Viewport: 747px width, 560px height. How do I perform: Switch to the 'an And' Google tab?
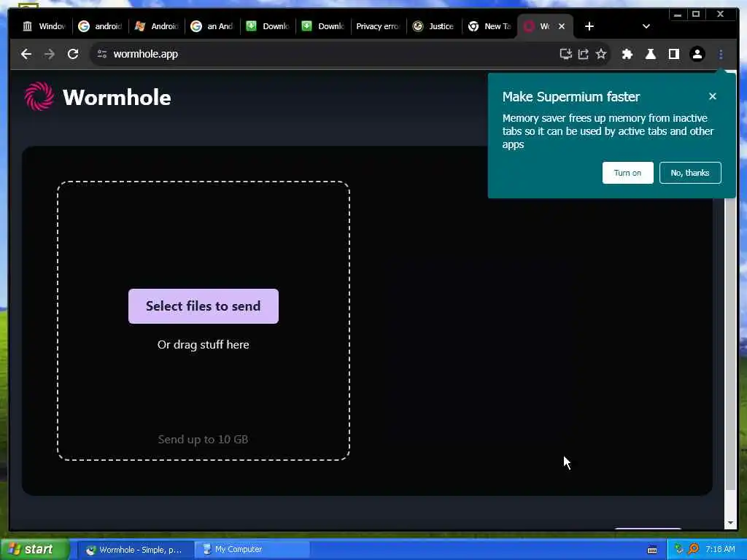pyautogui.click(x=212, y=26)
